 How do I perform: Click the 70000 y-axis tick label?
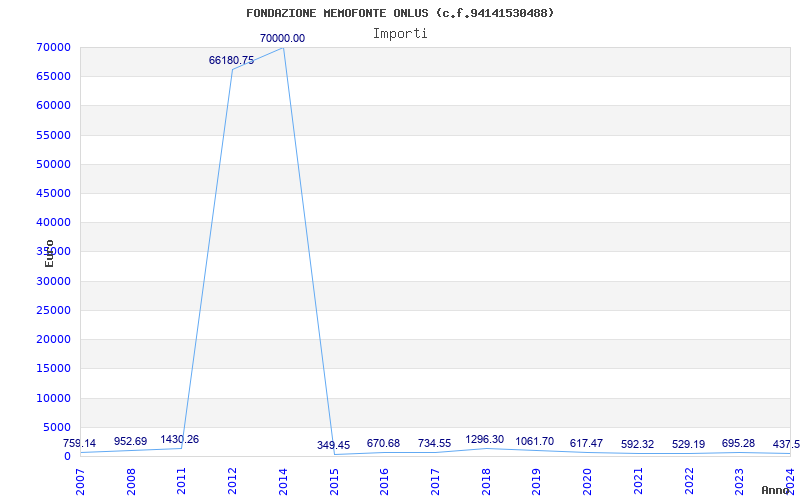click(53, 47)
